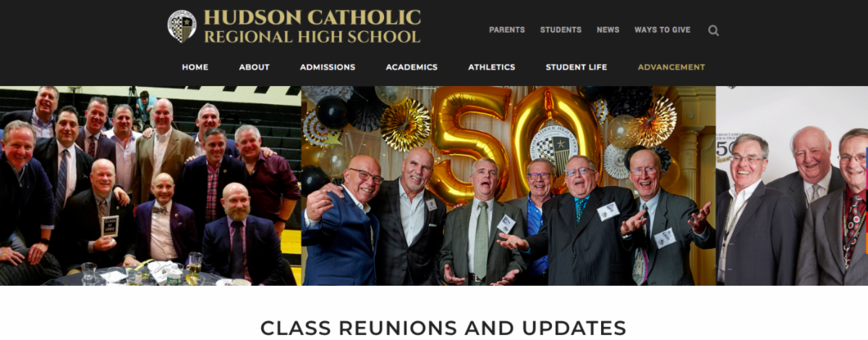This screenshot has height=340, width=868.
Task: Navigate to the Student Life menu
Action: (x=576, y=67)
